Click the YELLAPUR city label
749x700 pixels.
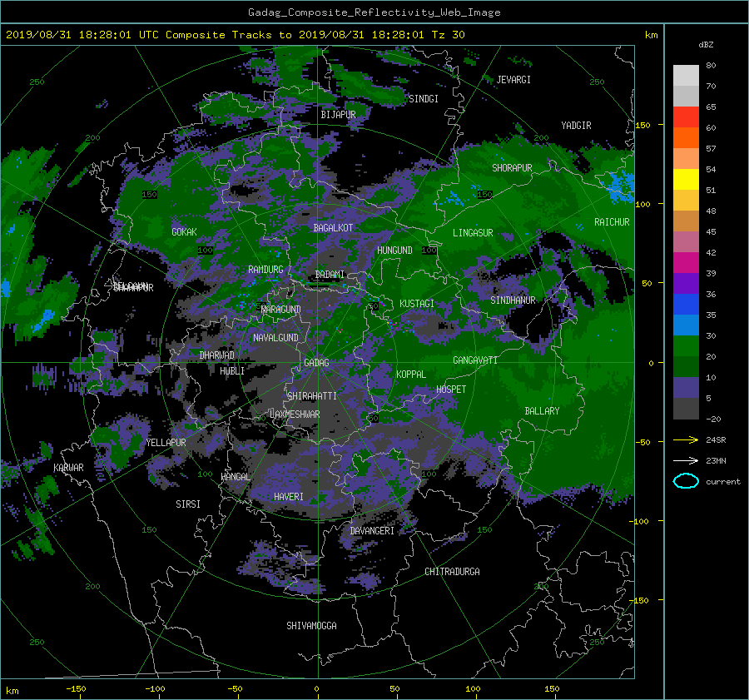point(166,443)
